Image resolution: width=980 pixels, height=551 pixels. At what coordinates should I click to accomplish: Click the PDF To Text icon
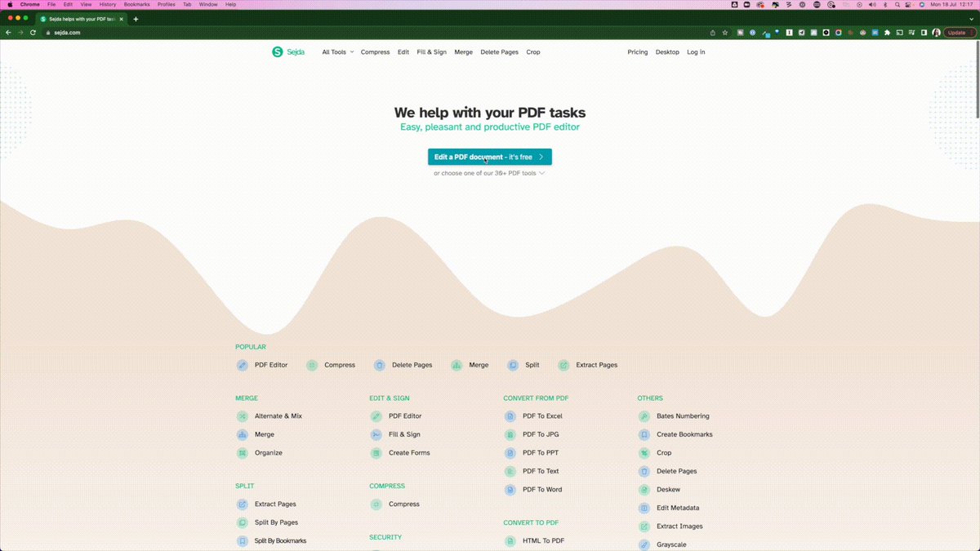[x=510, y=472]
